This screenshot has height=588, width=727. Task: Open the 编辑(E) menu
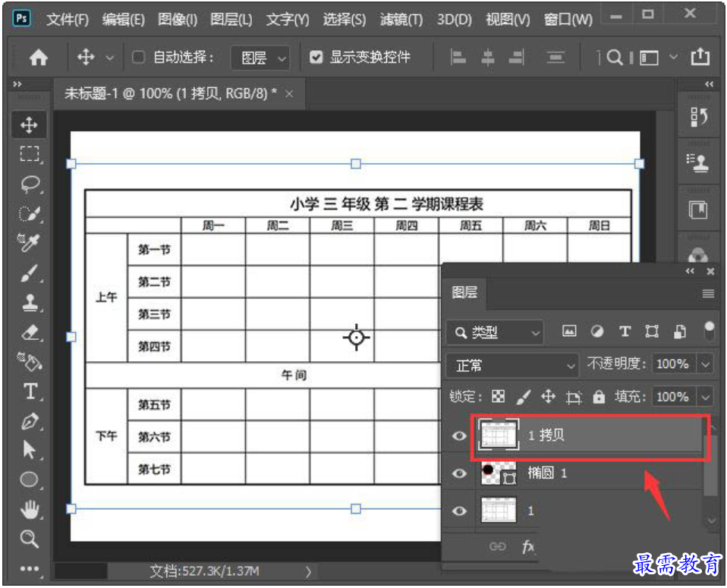click(x=123, y=20)
